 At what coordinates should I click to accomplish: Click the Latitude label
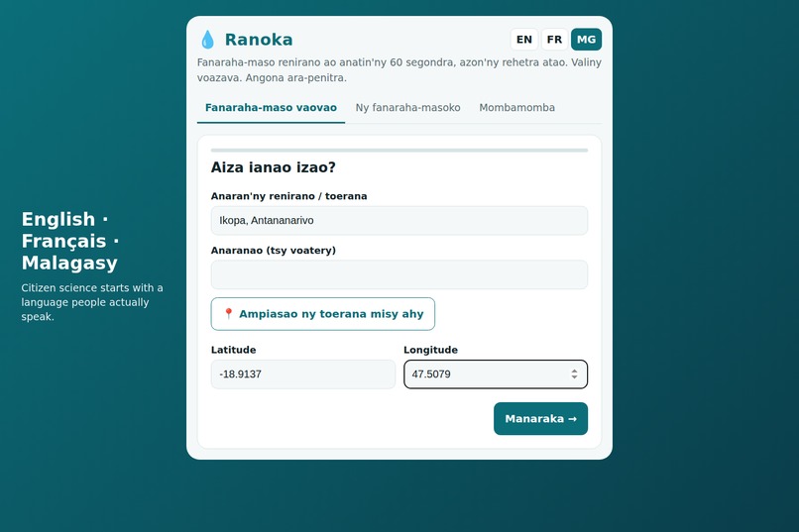click(x=233, y=350)
